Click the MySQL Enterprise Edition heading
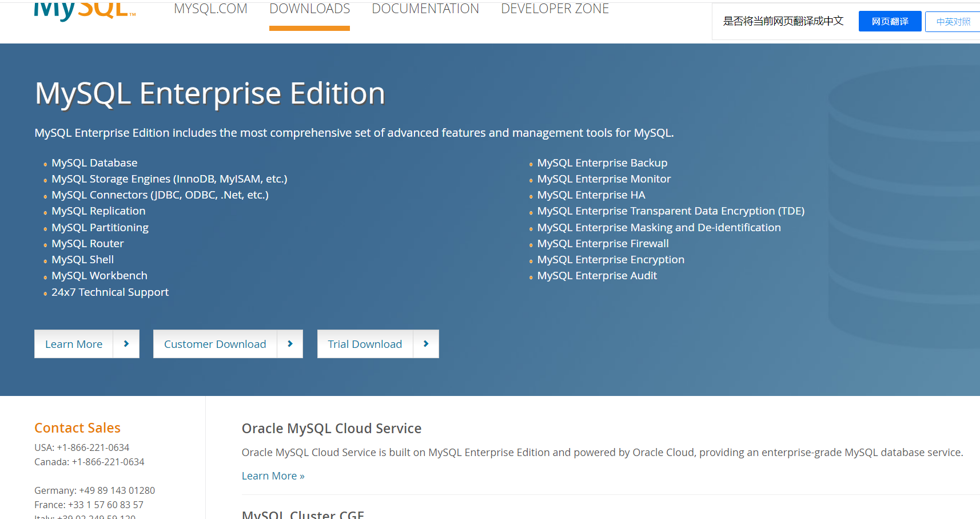The image size is (980, 519). pos(210,93)
